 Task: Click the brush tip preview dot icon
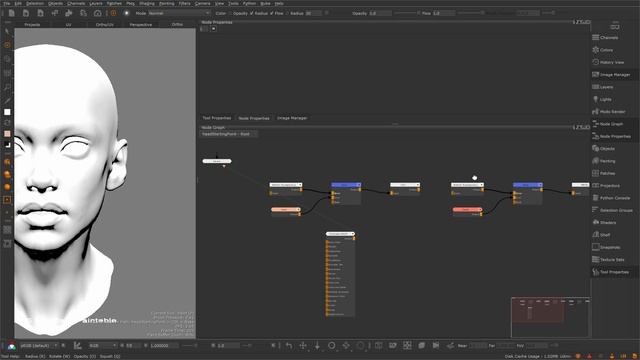[x=127, y=13]
